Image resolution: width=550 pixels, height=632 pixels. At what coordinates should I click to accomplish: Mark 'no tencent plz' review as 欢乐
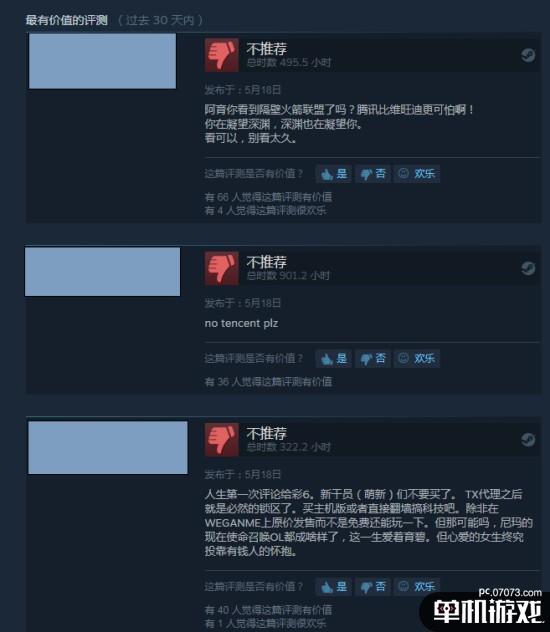tap(417, 359)
